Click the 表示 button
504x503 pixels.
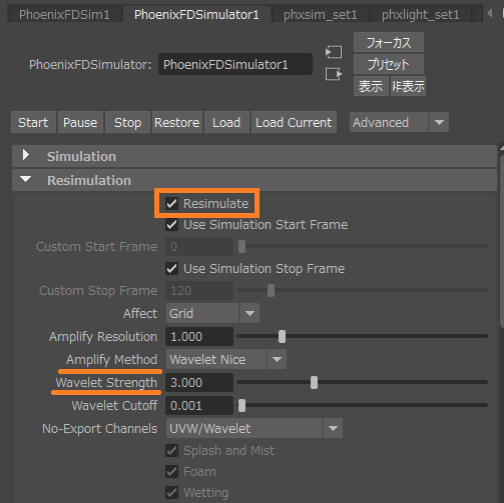(x=371, y=86)
